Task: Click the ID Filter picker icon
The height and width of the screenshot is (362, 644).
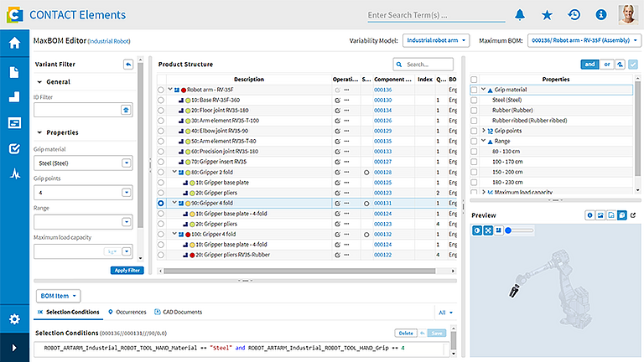Action: tap(126, 110)
